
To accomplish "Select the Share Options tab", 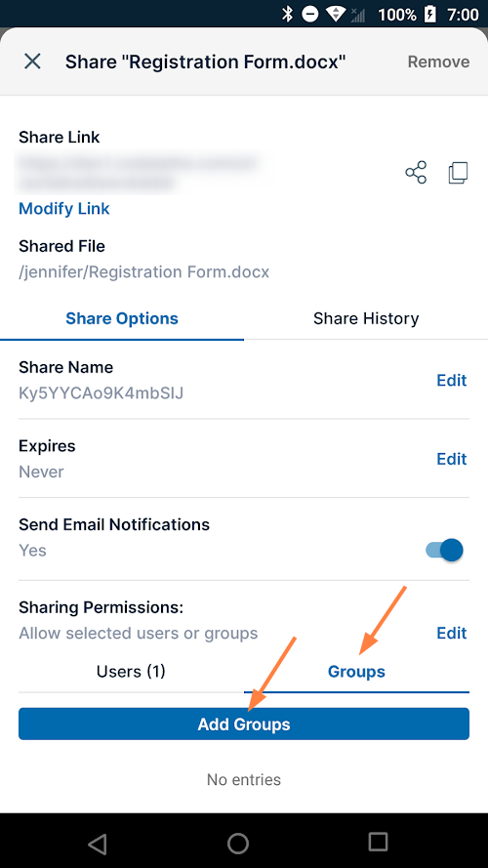I will 122,318.
